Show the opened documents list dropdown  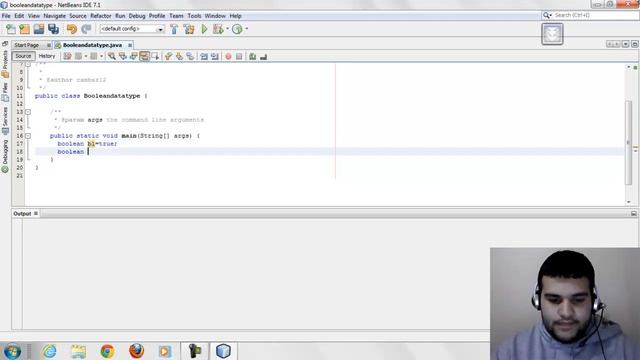(x=625, y=44)
